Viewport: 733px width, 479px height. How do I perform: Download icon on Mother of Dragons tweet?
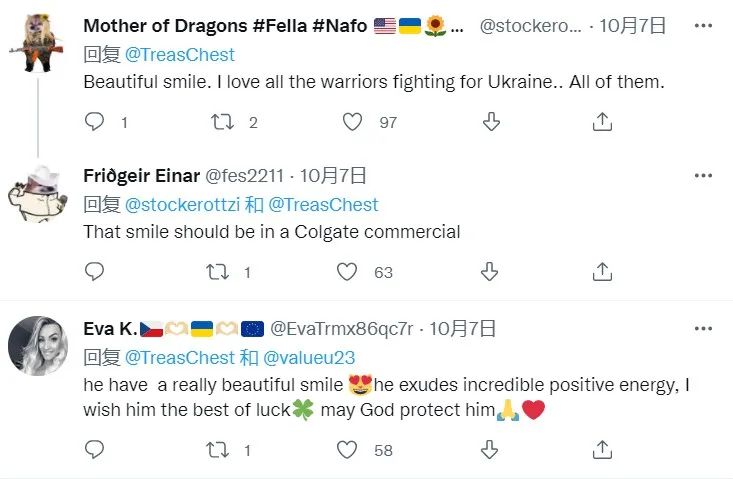[x=491, y=122]
